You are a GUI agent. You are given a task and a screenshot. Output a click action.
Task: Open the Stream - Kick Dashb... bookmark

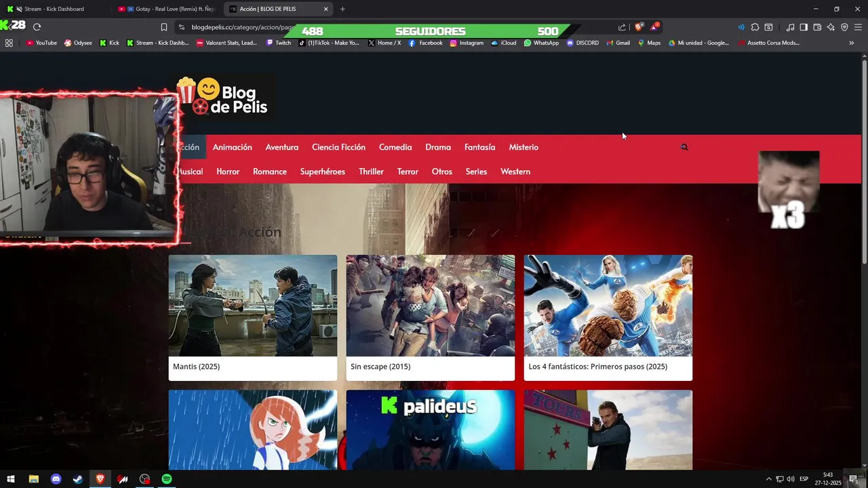pos(157,43)
